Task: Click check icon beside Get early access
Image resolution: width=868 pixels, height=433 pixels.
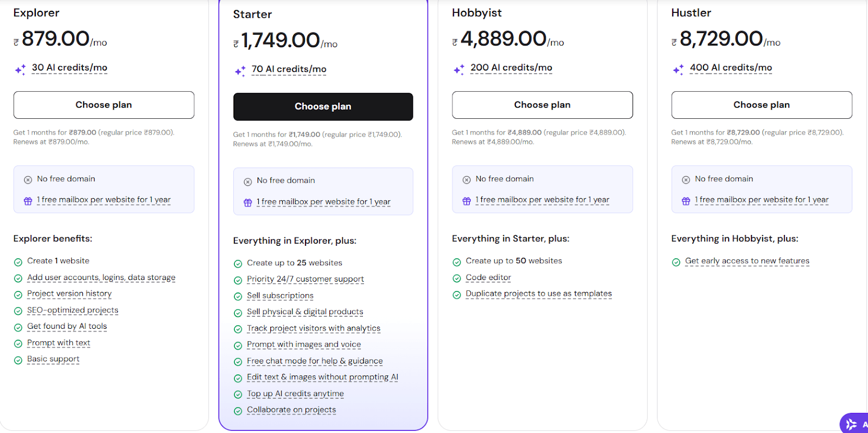Action: [676, 262]
